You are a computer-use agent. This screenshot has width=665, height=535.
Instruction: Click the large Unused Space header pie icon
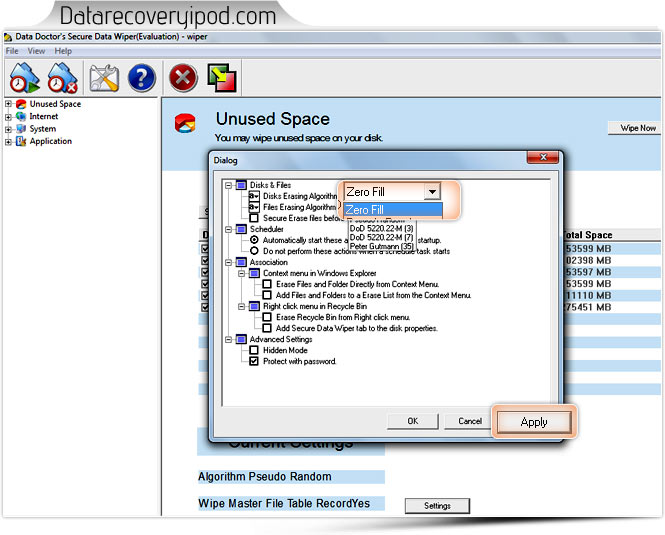[x=185, y=123]
